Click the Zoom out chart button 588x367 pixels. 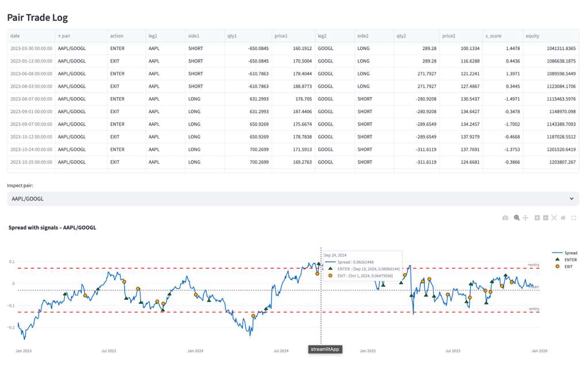[546, 218]
